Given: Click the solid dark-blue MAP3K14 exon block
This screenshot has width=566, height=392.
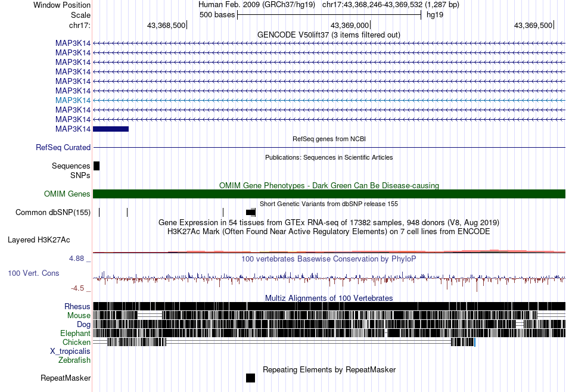Looking at the screenshot, I should pos(111,129).
